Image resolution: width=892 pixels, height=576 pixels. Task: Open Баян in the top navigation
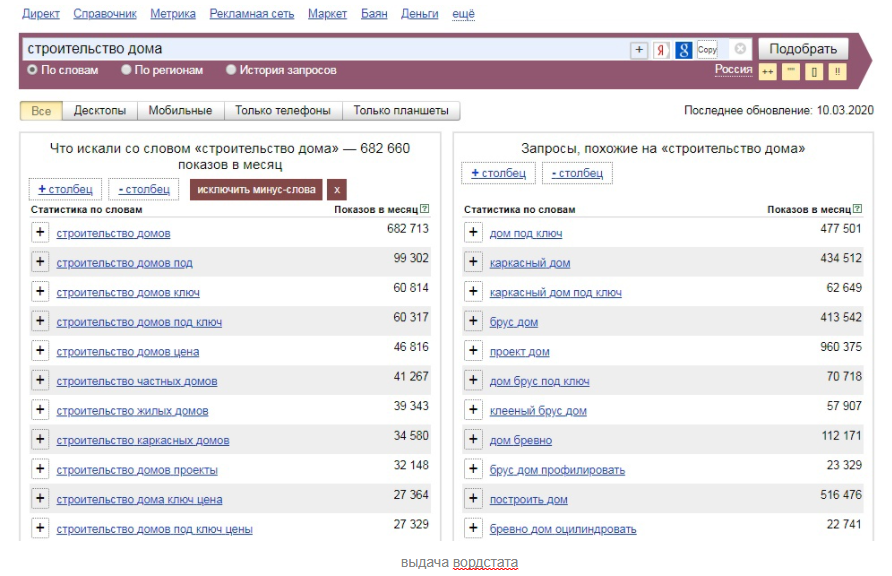pyautogui.click(x=374, y=14)
